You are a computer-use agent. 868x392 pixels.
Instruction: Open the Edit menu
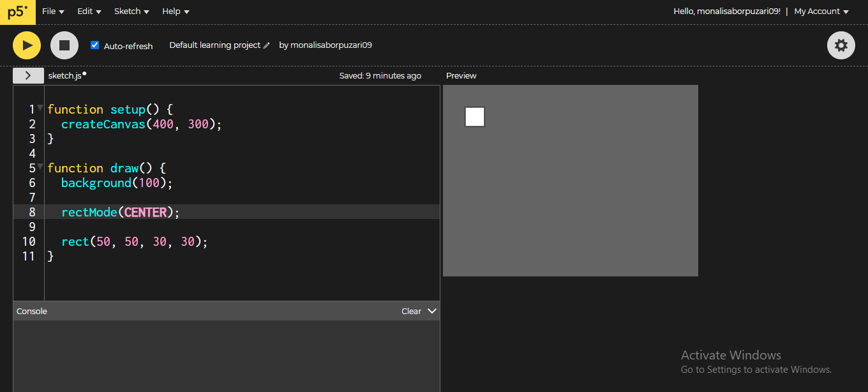coord(89,11)
